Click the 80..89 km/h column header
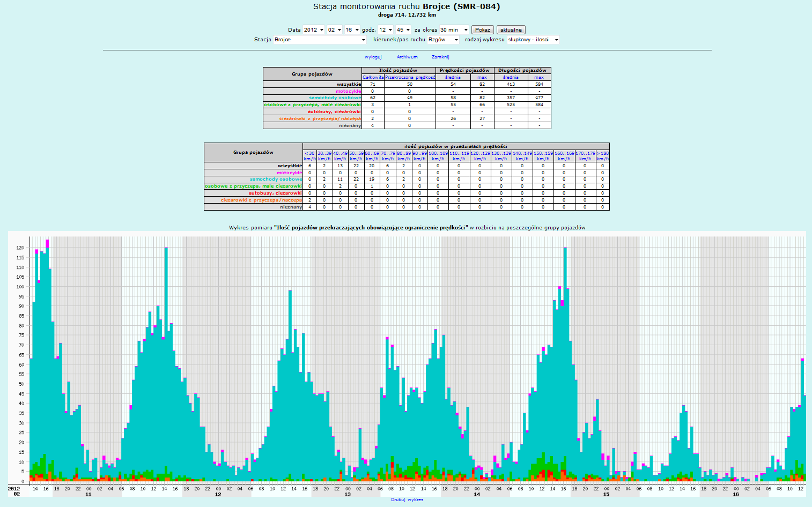The width and height of the screenshot is (812, 507). pos(404,156)
